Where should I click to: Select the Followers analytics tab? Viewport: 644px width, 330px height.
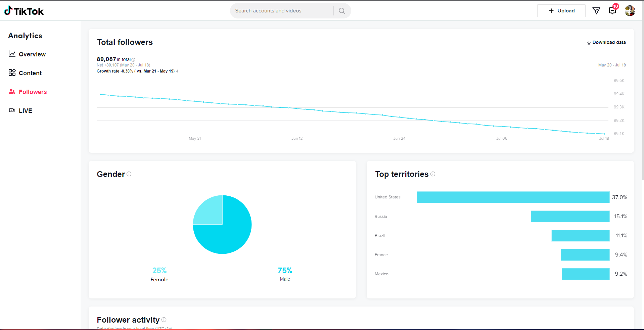tap(28, 92)
